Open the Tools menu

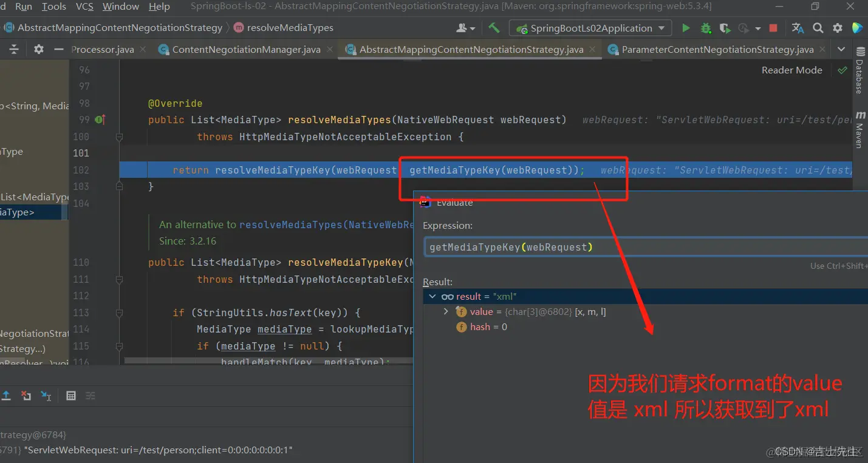pyautogui.click(x=54, y=7)
